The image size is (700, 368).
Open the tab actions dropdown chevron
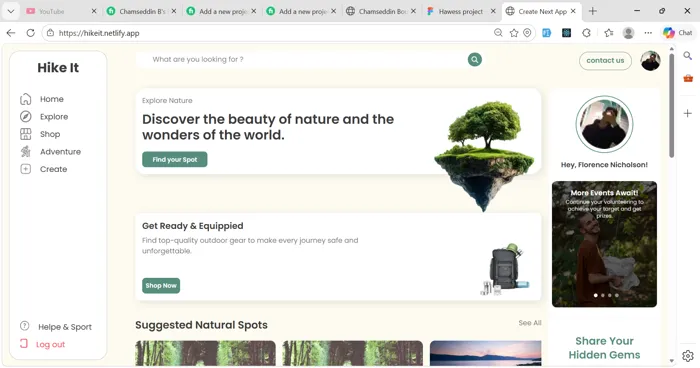(11, 11)
